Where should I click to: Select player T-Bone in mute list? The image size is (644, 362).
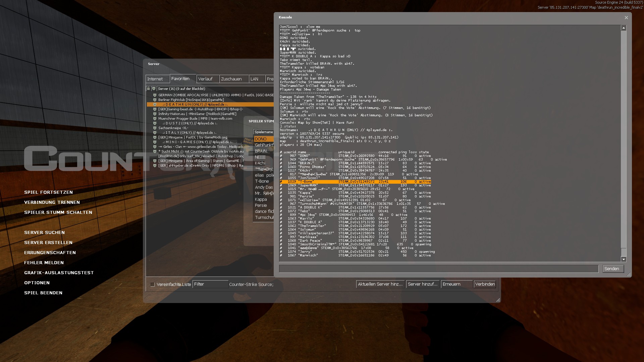pos(264,181)
